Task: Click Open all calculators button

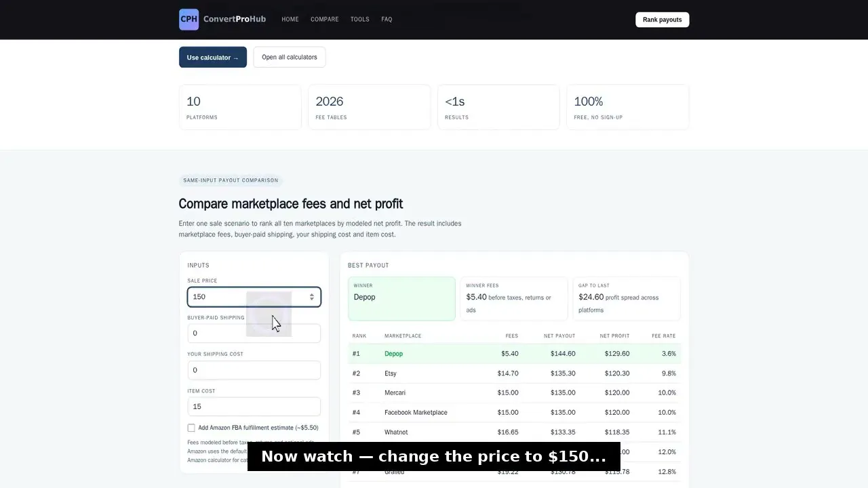Action: [290, 58]
